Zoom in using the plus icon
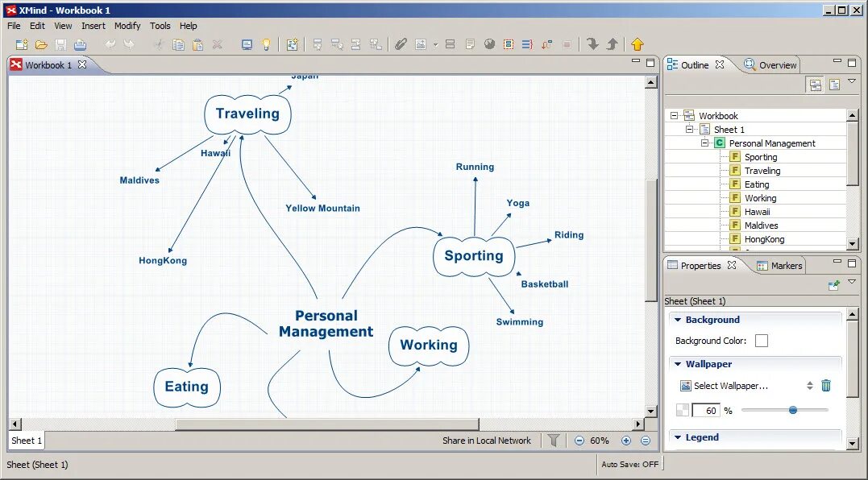The image size is (868, 480). tap(626, 441)
